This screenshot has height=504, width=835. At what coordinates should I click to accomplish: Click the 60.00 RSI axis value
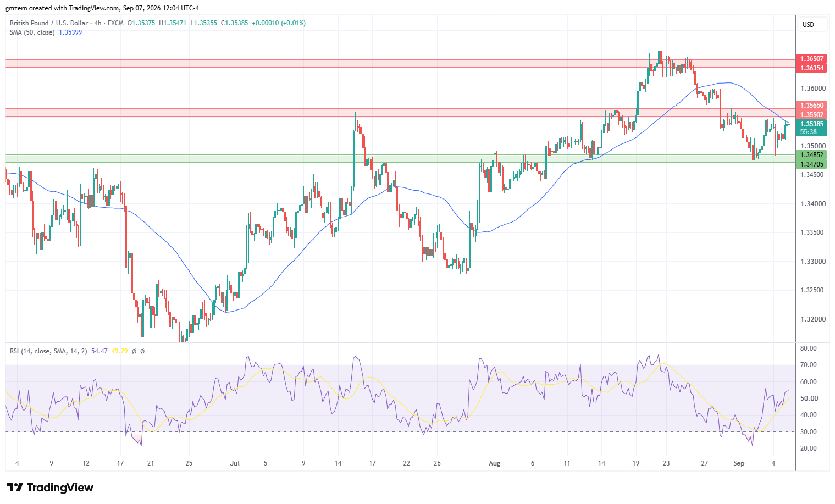point(809,382)
